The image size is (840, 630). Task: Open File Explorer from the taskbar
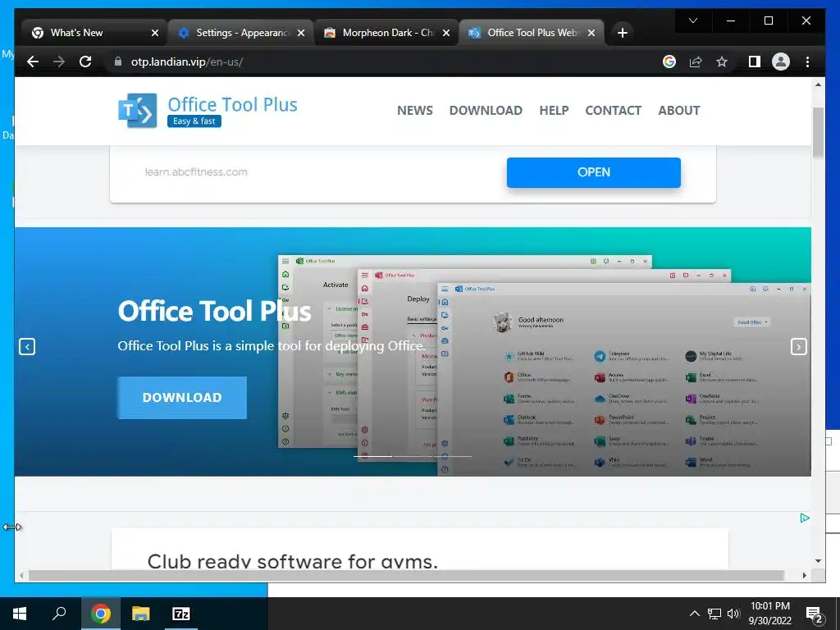coord(141,614)
